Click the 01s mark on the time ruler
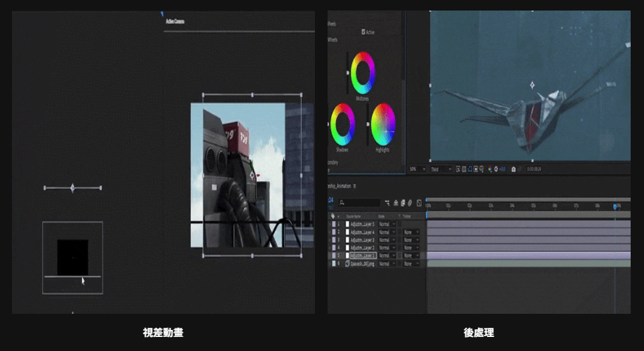644x351 pixels. (448, 205)
